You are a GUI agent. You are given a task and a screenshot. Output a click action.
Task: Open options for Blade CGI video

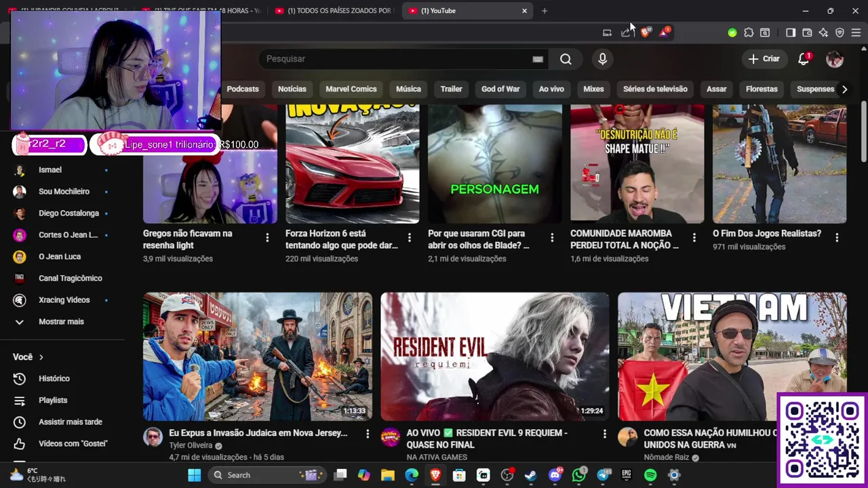[x=552, y=238]
